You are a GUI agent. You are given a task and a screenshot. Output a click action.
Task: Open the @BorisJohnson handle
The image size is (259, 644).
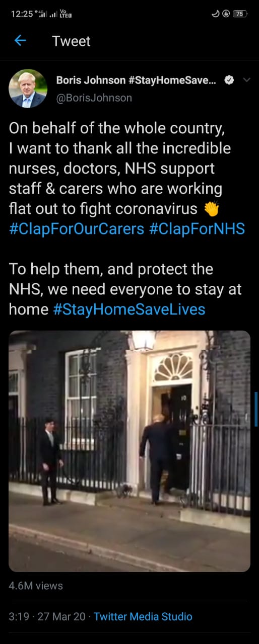point(94,98)
